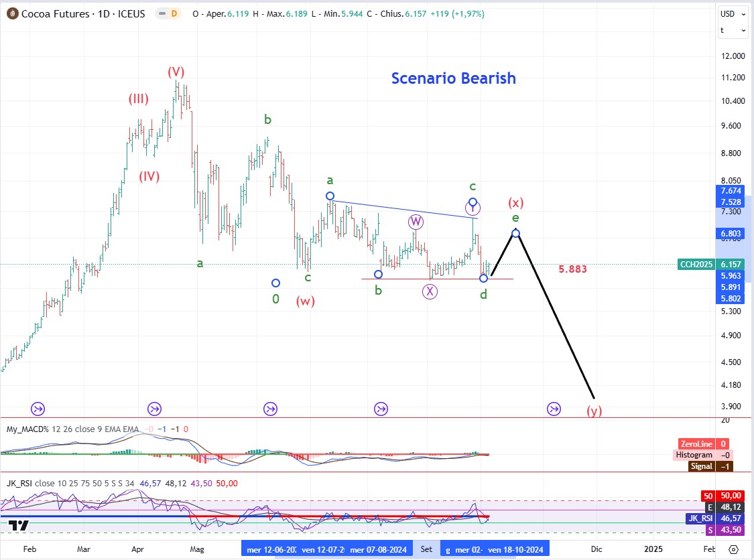Image resolution: width=754 pixels, height=560 pixels.
Task: Click the blue anchor point at 0 label
Action: tap(275, 283)
